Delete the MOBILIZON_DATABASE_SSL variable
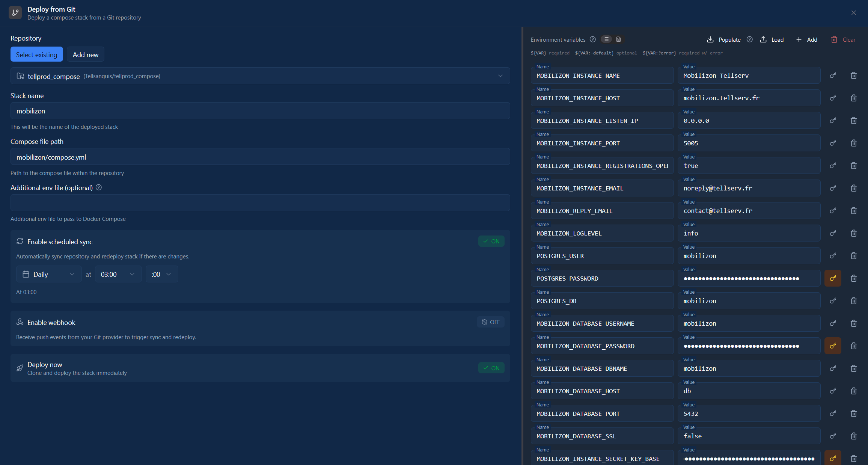The height and width of the screenshot is (465, 868). point(853,436)
